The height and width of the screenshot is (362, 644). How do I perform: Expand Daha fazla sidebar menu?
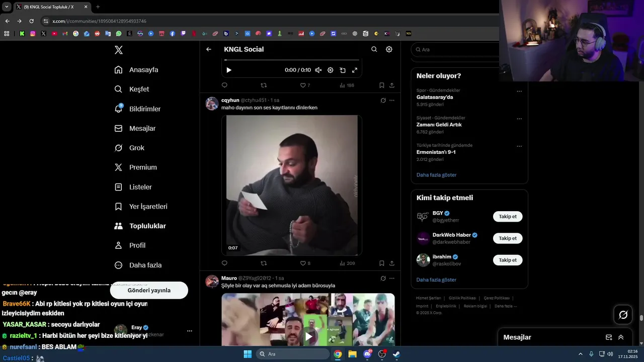(138, 265)
